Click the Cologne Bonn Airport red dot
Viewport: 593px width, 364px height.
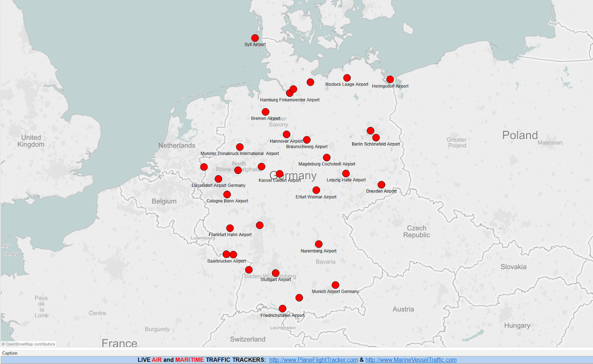coord(227,195)
